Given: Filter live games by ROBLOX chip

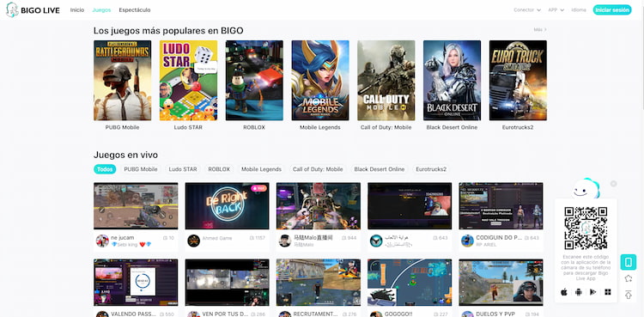Looking at the screenshot, I should tap(219, 169).
